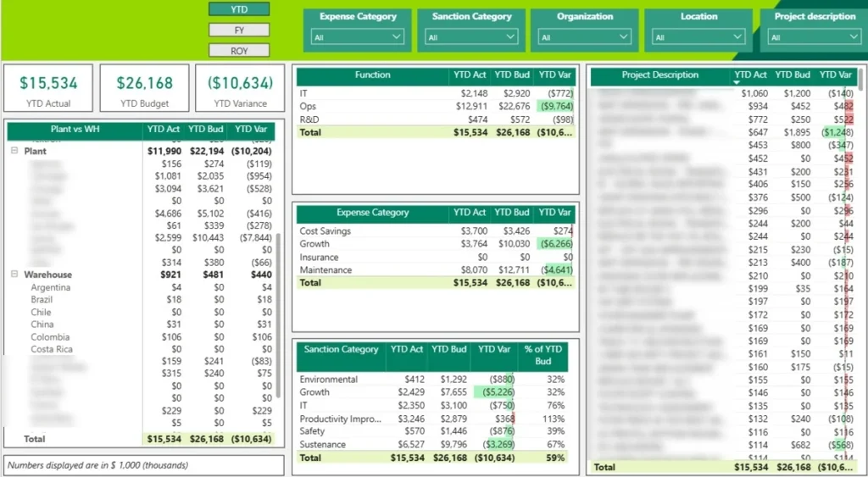Click YTD Var header in Plant vs WH table
The width and height of the screenshot is (868, 477).
tap(251, 129)
